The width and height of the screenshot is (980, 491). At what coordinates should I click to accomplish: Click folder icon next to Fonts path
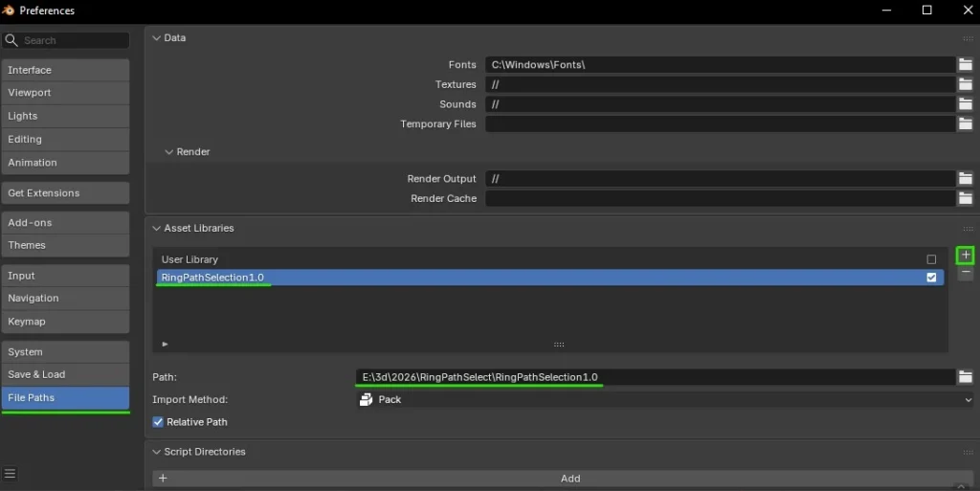point(966,65)
